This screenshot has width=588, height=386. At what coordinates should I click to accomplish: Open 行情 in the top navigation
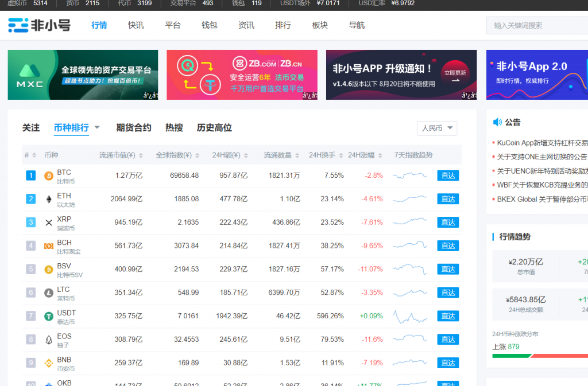coord(99,25)
